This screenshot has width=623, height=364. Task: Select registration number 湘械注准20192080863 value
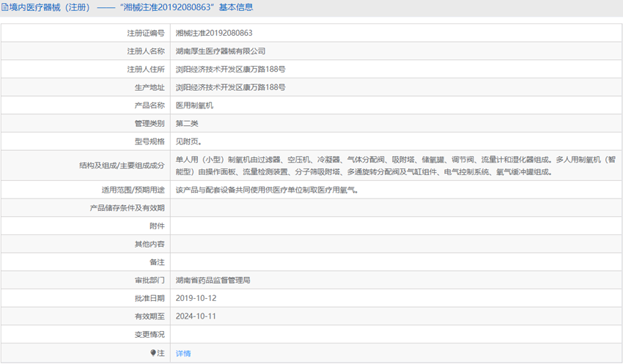214,33
